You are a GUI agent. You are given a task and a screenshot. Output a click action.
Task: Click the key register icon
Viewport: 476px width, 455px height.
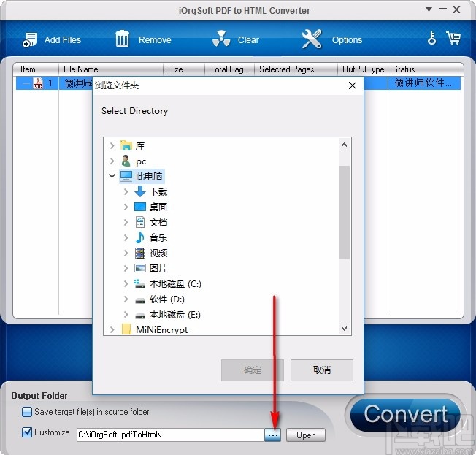[431, 38]
